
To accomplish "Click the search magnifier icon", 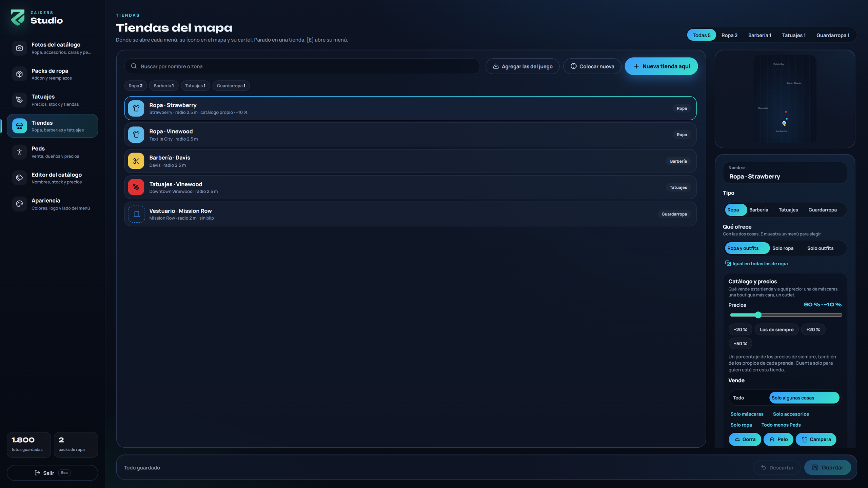I will (x=134, y=66).
